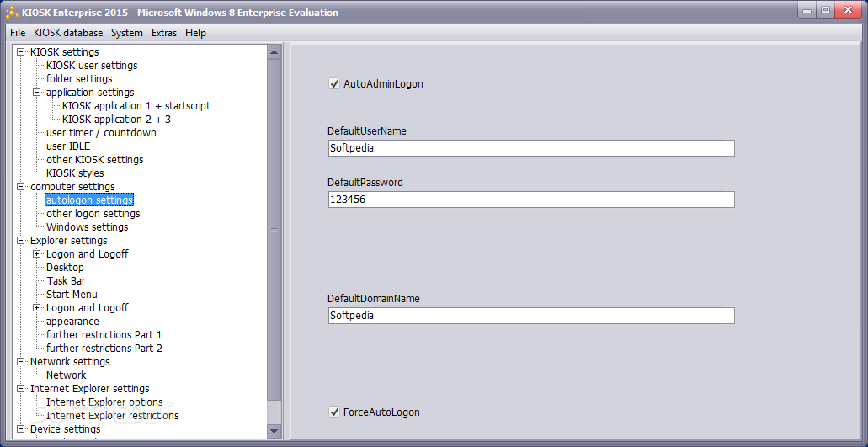The width and height of the screenshot is (868, 447).
Task: Select Start Menu in the tree
Action: 72,295
